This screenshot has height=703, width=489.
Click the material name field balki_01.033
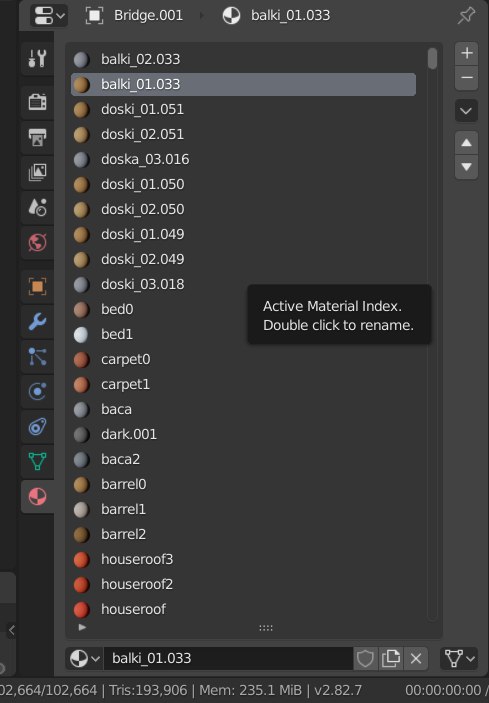pyautogui.click(x=229, y=658)
